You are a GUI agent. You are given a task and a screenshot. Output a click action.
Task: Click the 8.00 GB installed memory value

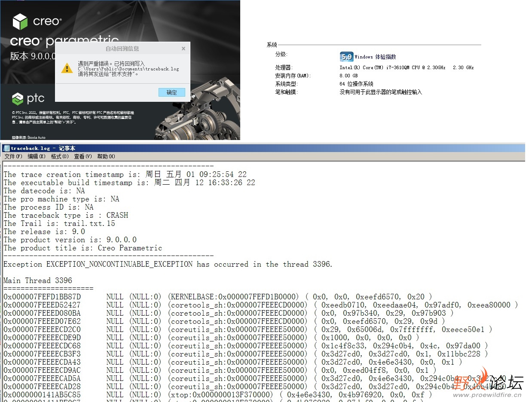[348, 76]
